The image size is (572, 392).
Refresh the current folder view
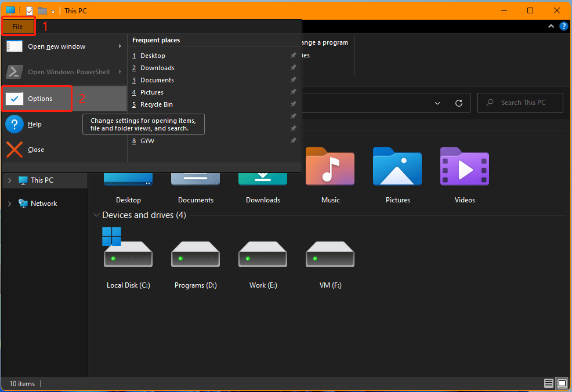(458, 103)
